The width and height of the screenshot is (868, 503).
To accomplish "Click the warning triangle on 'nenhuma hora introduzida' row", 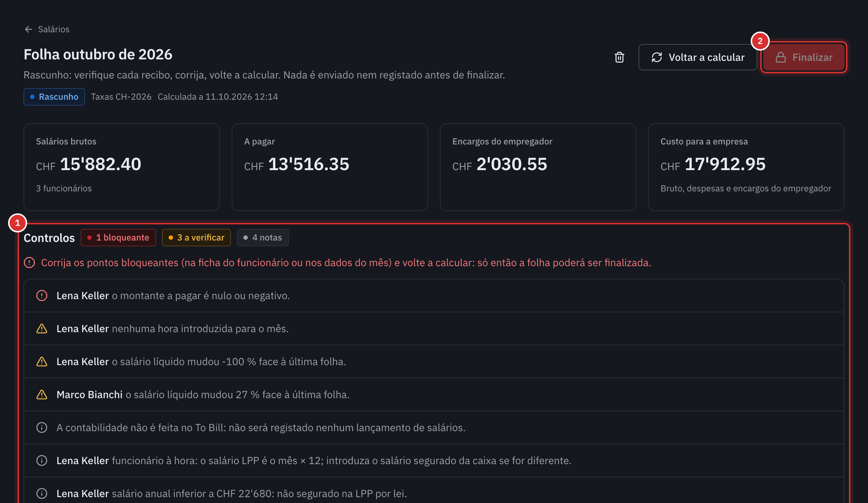I will [42, 328].
